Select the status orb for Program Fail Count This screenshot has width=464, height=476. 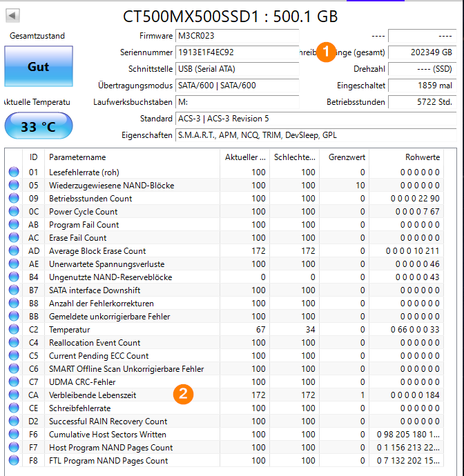click(14, 224)
